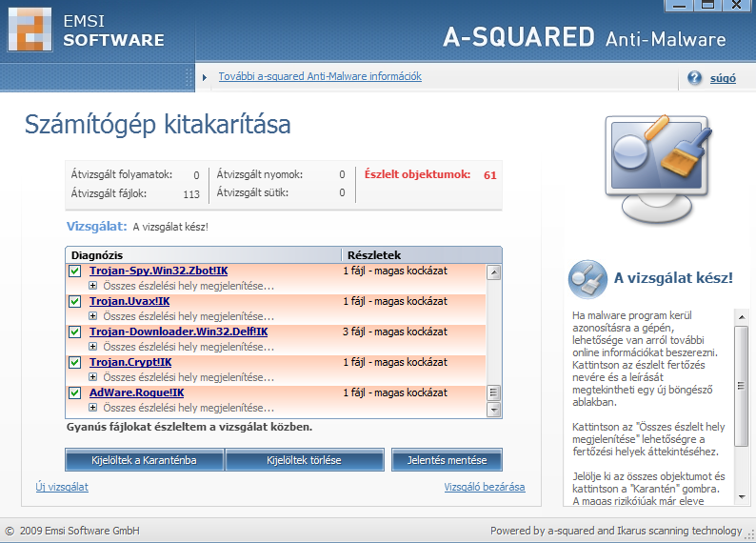Click the monitor with brush cleanup illustration
Image resolution: width=756 pixels, height=543 pixels.
click(x=659, y=169)
